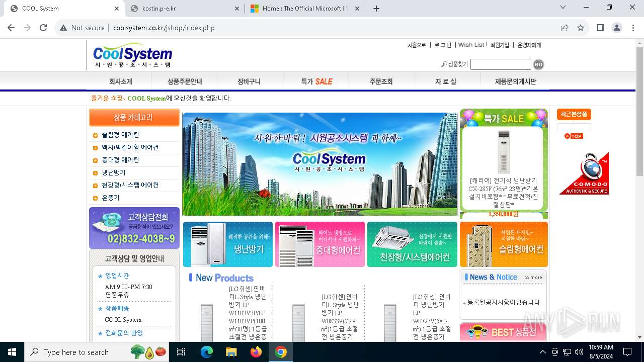Share this page icon
The height and width of the screenshot is (362, 644).
[x=565, y=28]
